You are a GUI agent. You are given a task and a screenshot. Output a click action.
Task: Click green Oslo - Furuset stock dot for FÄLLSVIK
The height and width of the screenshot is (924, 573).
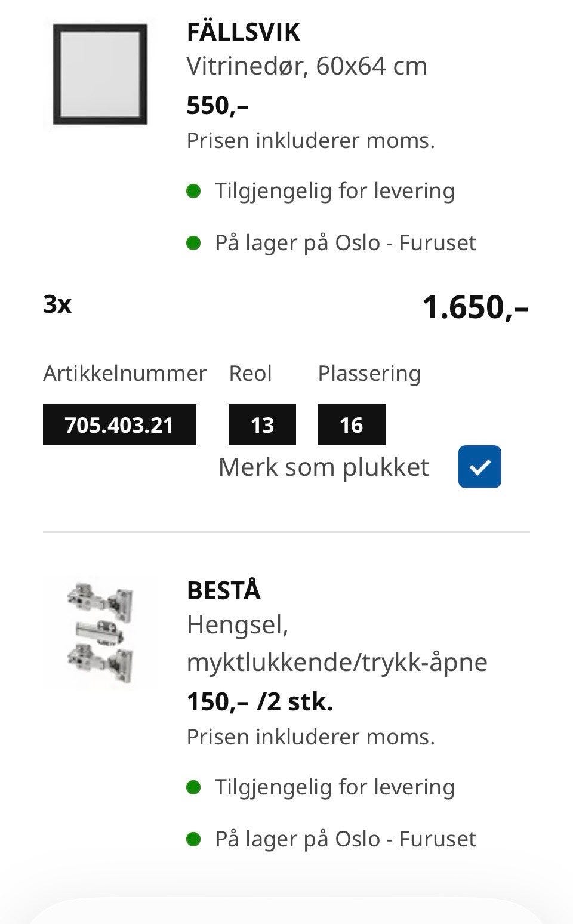(193, 243)
